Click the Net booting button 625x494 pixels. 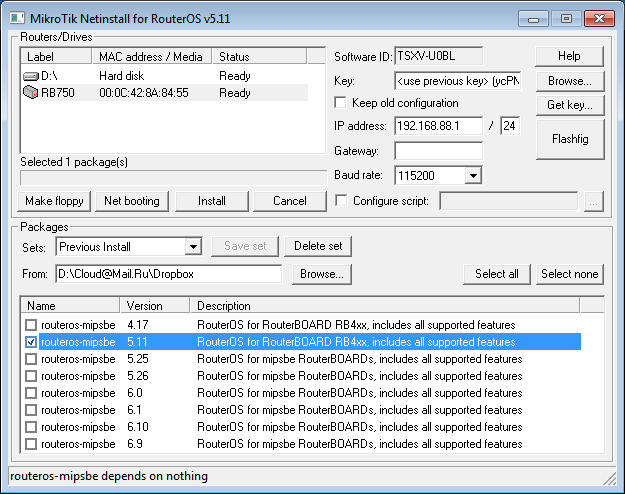132,201
